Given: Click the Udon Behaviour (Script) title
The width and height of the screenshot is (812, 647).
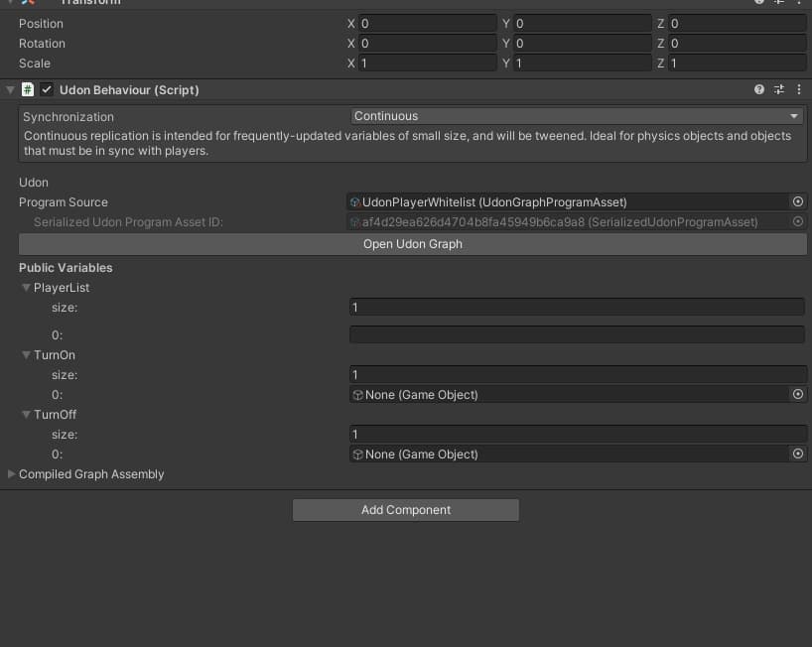Looking at the screenshot, I should (129, 90).
